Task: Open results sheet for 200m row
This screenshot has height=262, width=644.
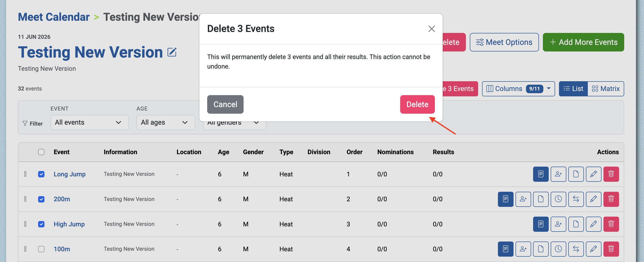Action: pyautogui.click(x=505, y=199)
